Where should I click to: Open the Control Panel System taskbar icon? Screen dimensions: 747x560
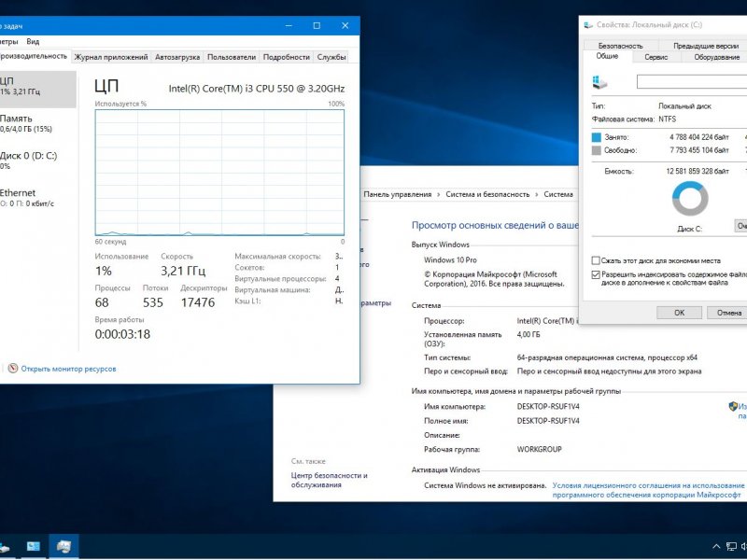click(x=34, y=546)
